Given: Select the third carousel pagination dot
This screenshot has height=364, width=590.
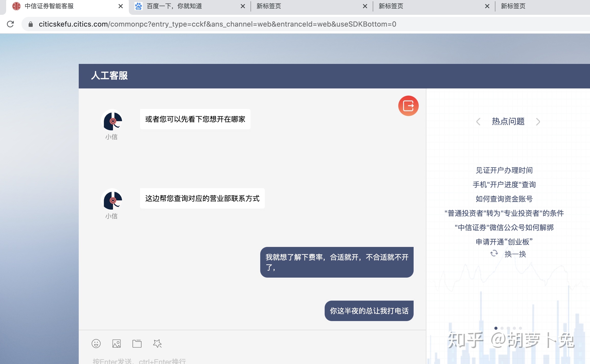Looking at the screenshot, I should point(508,328).
